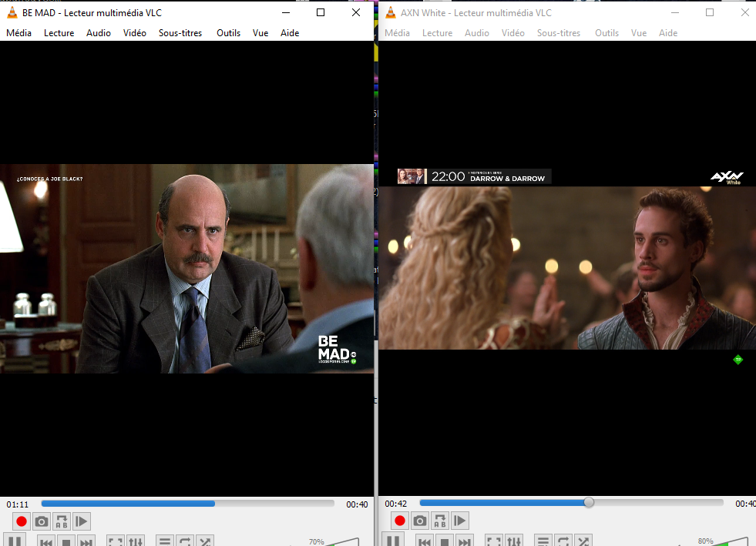Viewport: 756px width, 546px height.
Task: Click the seek bar in BE MAD window
Action: [x=187, y=504]
